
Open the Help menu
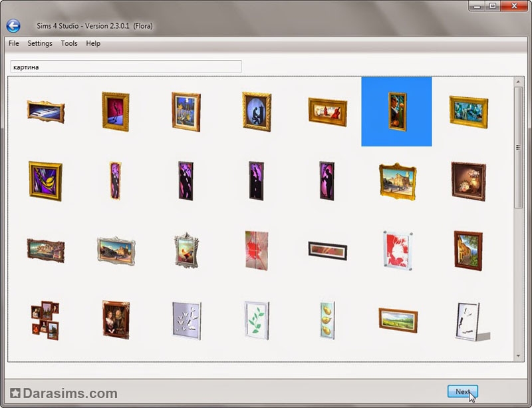click(x=93, y=43)
